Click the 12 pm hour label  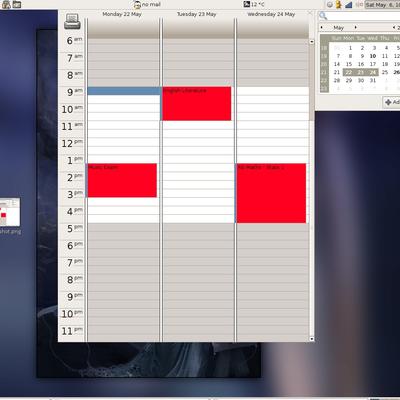coord(72,143)
